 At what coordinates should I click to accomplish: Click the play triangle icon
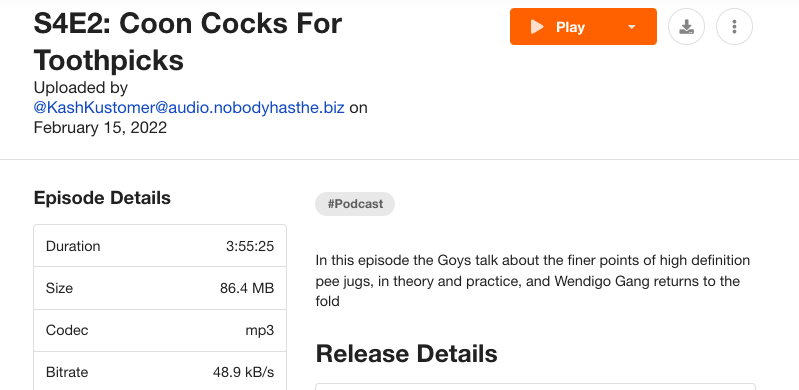click(537, 27)
